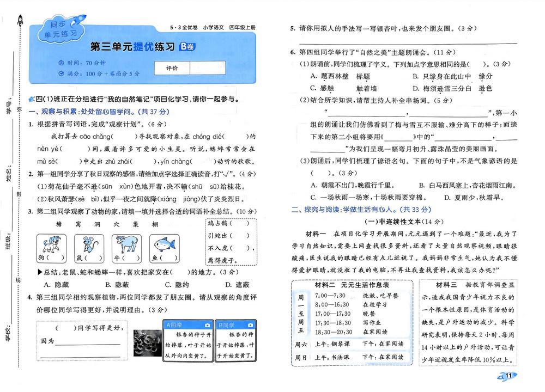Click the check icon beside 满分: 100 分
545x392 pixels.
[x=61, y=73]
